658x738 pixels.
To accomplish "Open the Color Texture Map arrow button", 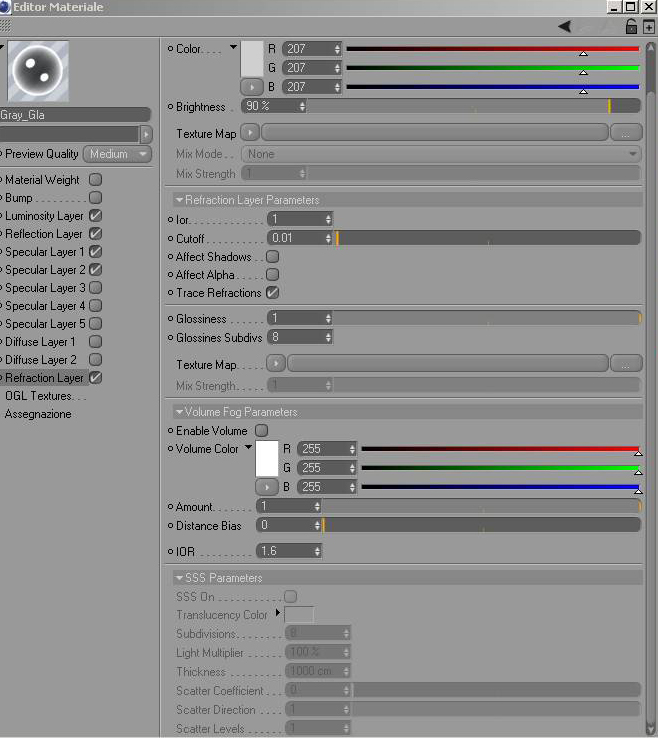I will point(250,133).
